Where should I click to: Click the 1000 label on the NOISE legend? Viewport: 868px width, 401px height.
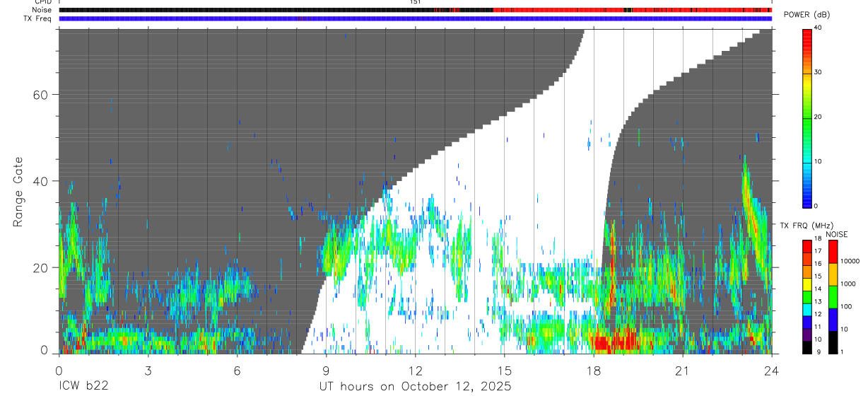pos(848,284)
